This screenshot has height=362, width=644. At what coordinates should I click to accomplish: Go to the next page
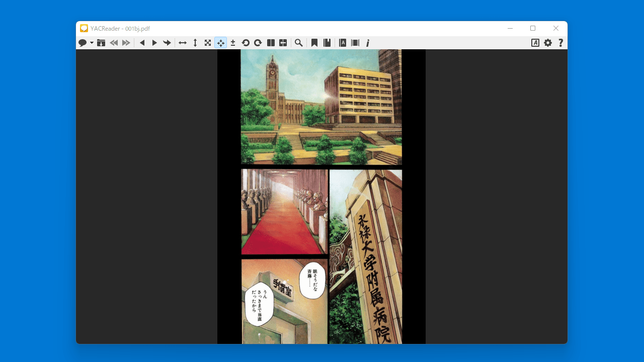pyautogui.click(x=154, y=43)
